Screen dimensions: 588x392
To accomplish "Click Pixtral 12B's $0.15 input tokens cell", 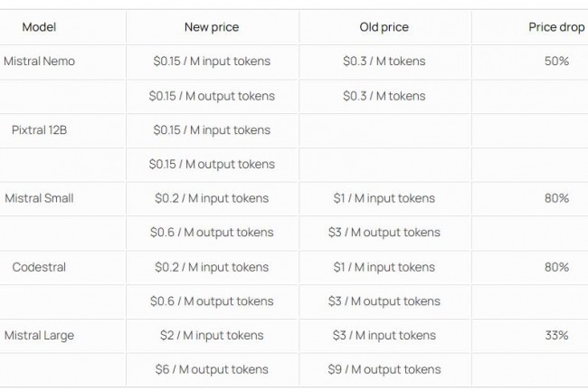I will pyautogui.click(x=212, y=130).
